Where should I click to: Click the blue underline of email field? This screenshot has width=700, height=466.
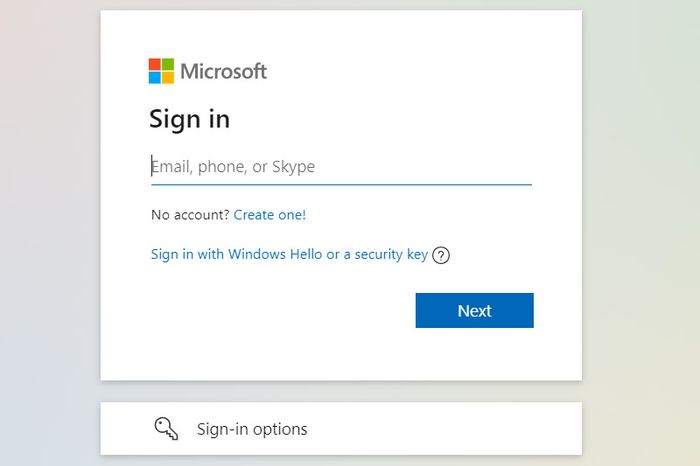[x=342, y=184]
